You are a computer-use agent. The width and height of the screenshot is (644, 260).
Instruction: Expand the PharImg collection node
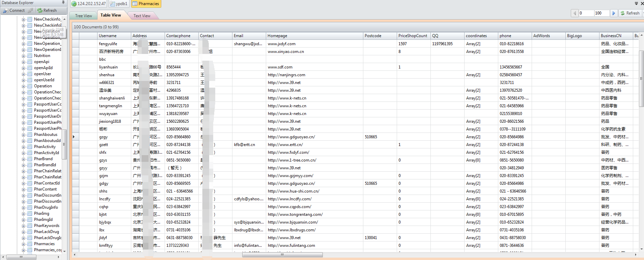tap(24, 214)
